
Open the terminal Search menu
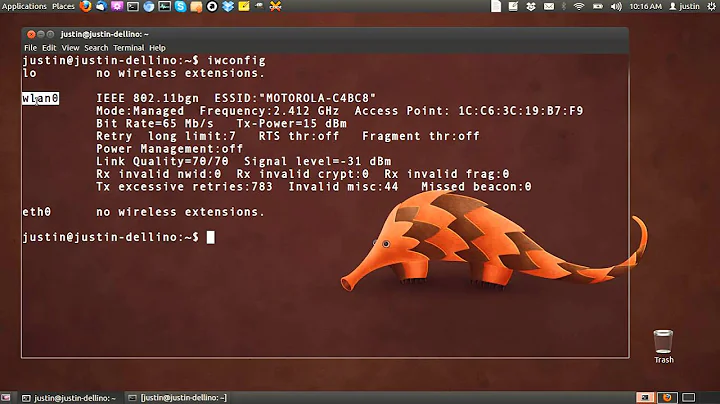96,48
